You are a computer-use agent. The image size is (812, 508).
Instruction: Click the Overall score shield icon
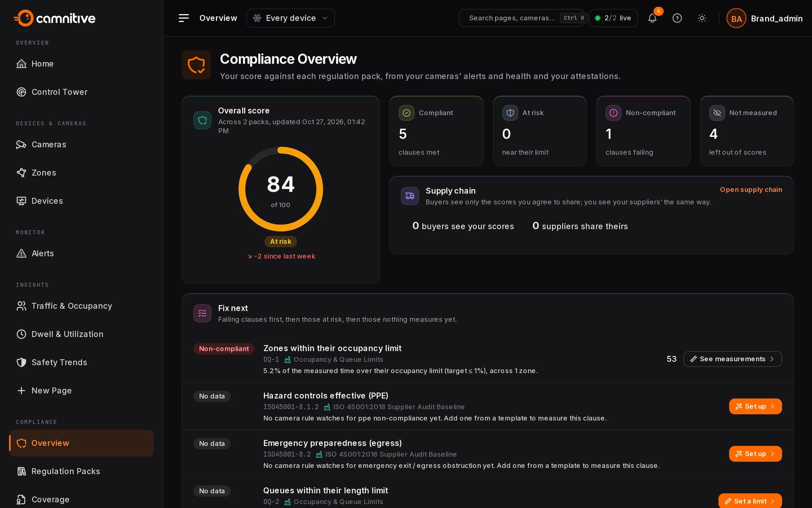click(202, 120)
